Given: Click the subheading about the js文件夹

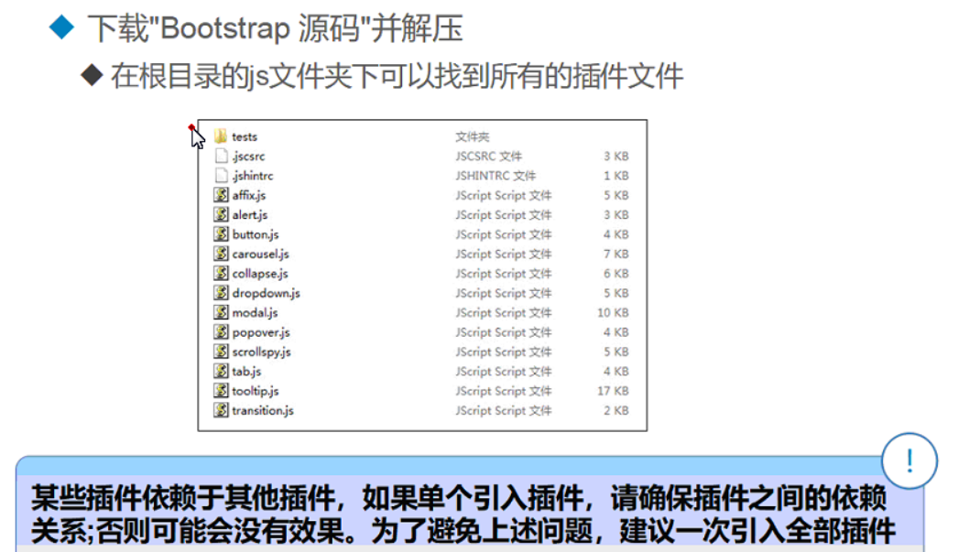Looking at the screenshot, I should (397, 76).
